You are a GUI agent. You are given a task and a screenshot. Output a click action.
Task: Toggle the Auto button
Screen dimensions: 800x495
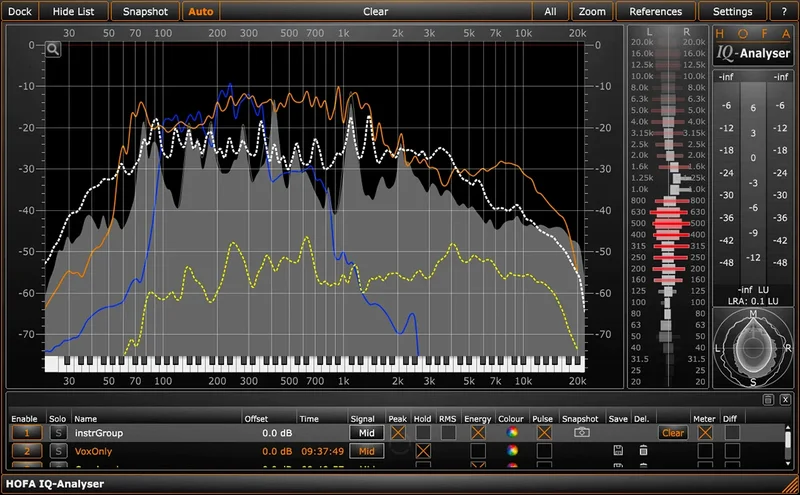(x=201, y=11)
